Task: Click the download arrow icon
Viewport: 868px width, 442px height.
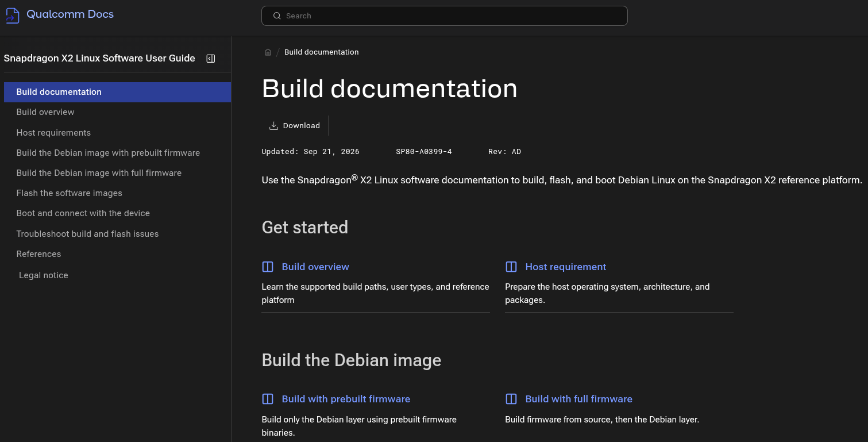Action: pos(274,126)
